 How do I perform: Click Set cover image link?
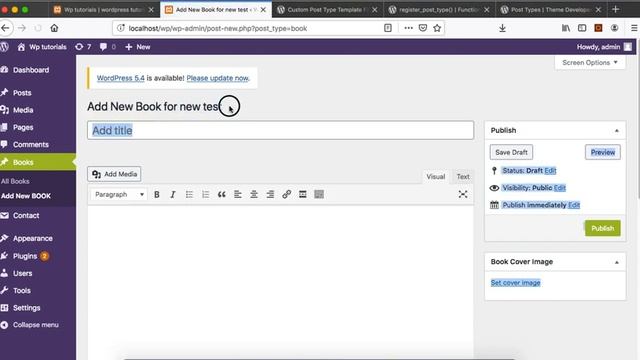(x=516, y=283)
